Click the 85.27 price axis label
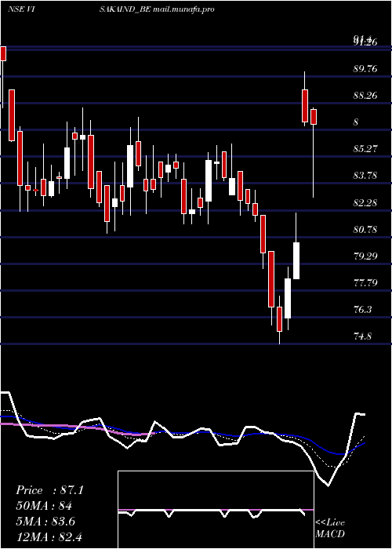 (x=365, y=149)
